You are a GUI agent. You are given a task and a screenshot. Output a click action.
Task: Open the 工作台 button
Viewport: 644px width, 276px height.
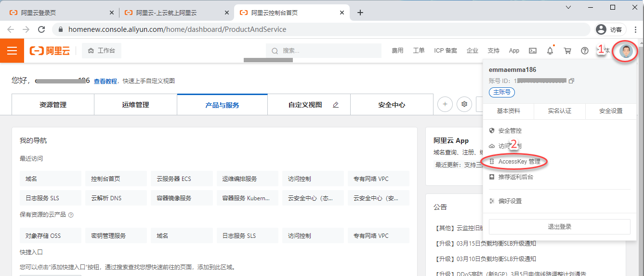102,51
